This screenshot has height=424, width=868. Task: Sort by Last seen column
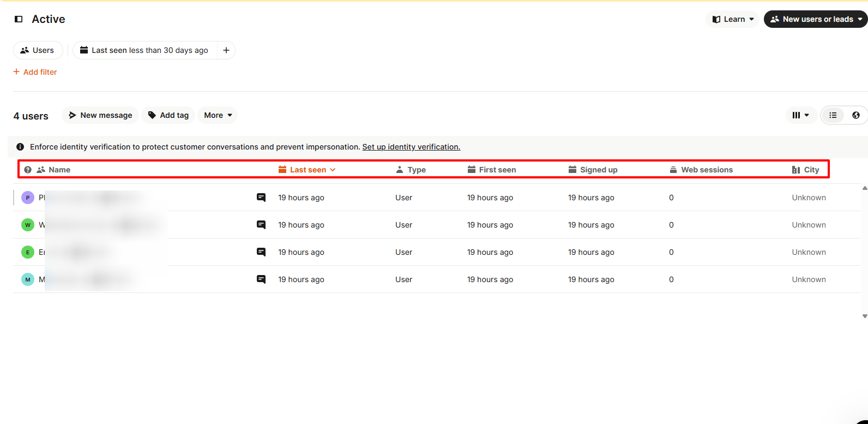(x=307, y=170)
